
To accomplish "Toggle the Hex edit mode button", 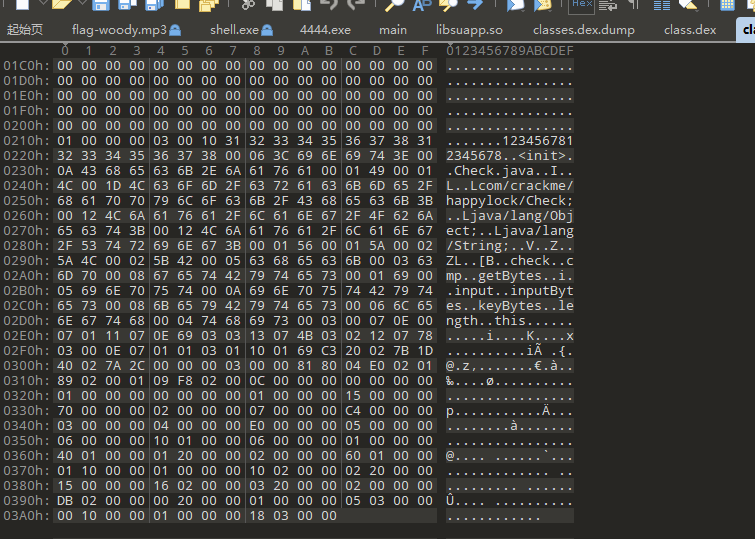I will pos(582,5).
